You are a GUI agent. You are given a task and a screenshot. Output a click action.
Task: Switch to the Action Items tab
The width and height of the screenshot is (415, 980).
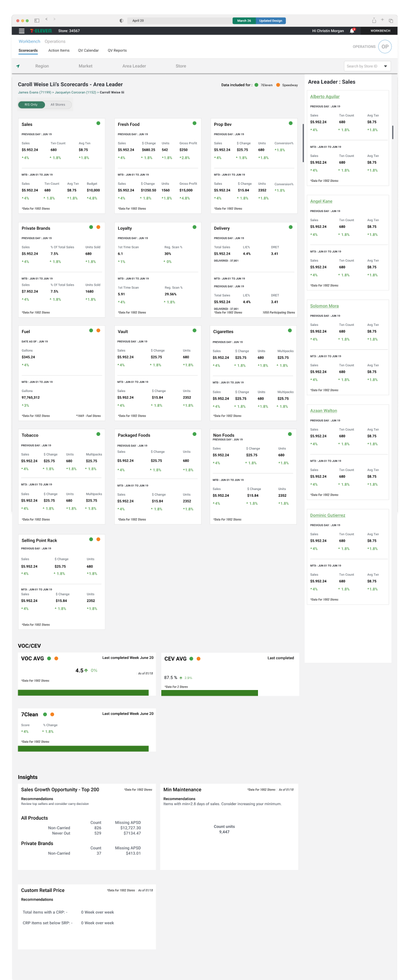tap(59, 50)
